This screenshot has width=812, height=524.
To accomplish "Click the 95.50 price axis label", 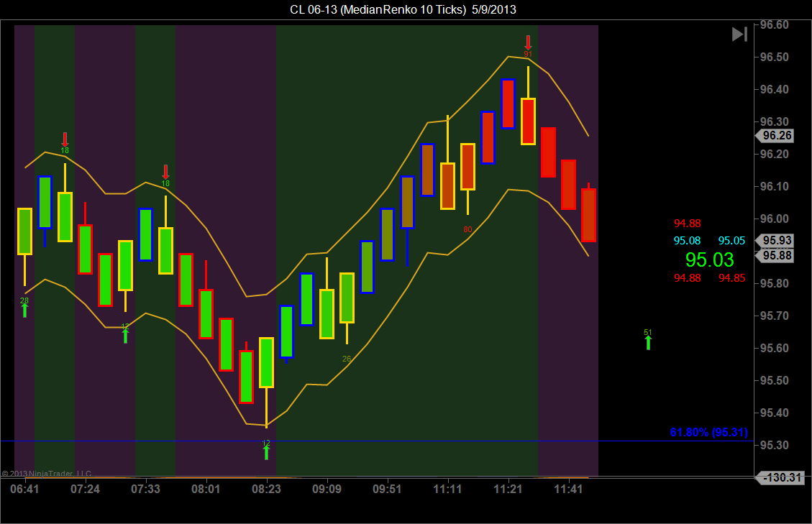I will tap(774, 380).
